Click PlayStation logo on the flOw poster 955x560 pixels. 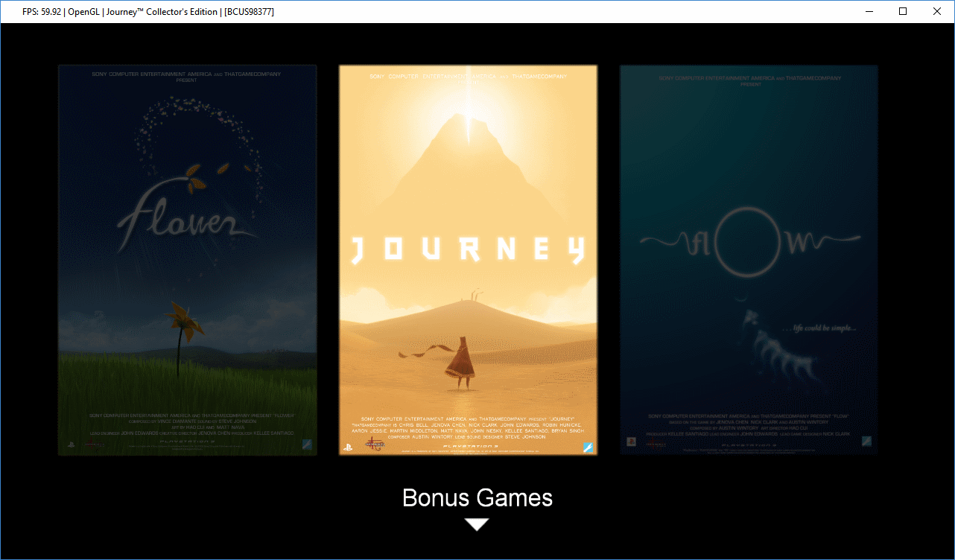[x=630, y=442]
